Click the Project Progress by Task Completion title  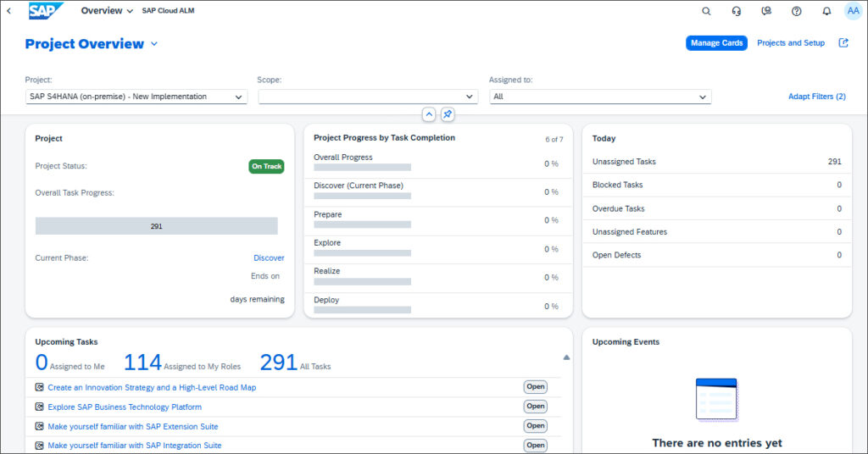pos(384,138)
